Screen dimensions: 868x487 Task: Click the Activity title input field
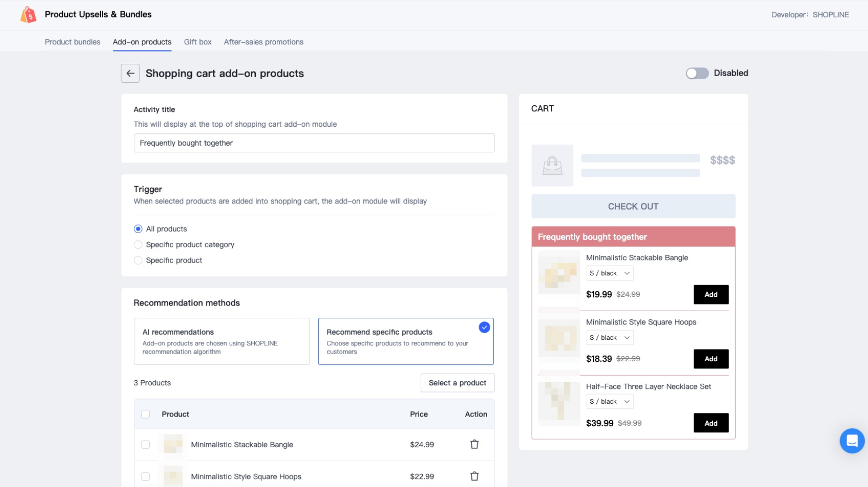(x=314, y=143)
